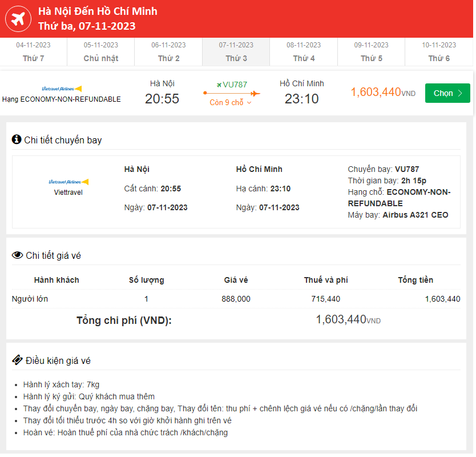
Task: Select the 06-11-2023 Thứ 2 date tab
Action: coord(168,52)
